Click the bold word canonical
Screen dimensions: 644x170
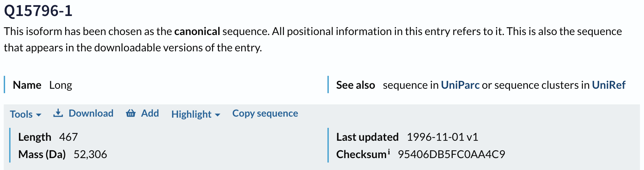click(x=197, y=31)
